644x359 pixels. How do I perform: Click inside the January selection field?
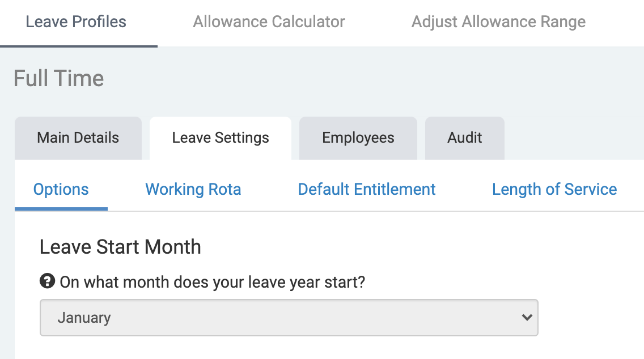coord(170,318)
